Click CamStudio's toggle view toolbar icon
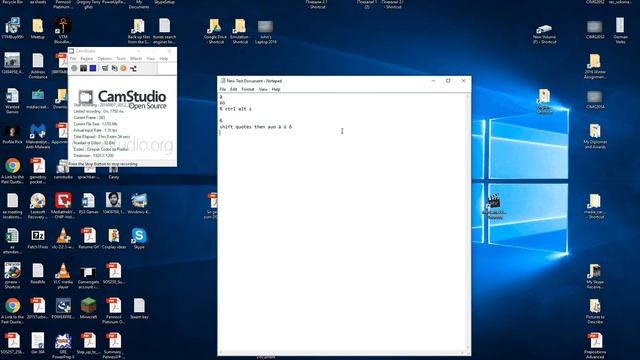The height and width of the screenshot is (360, 640). tap(105, 68)
